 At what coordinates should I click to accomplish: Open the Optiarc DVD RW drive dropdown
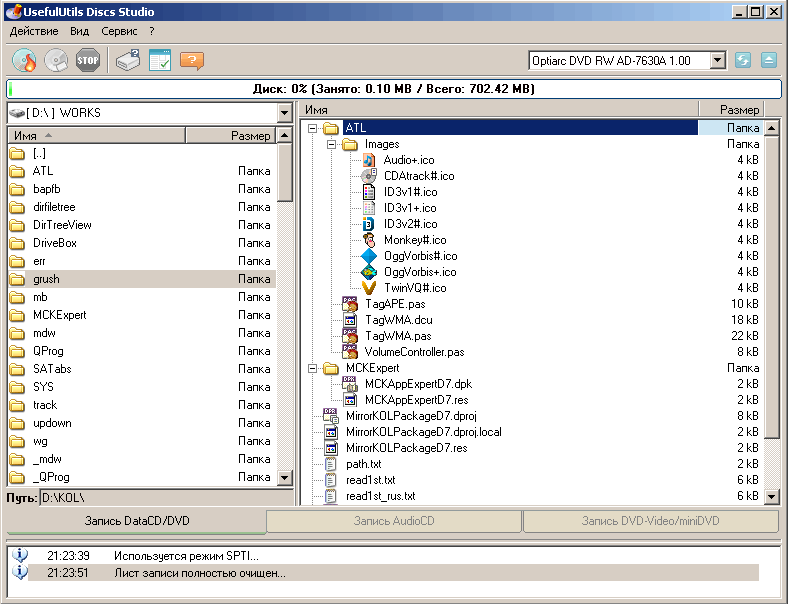717,61
